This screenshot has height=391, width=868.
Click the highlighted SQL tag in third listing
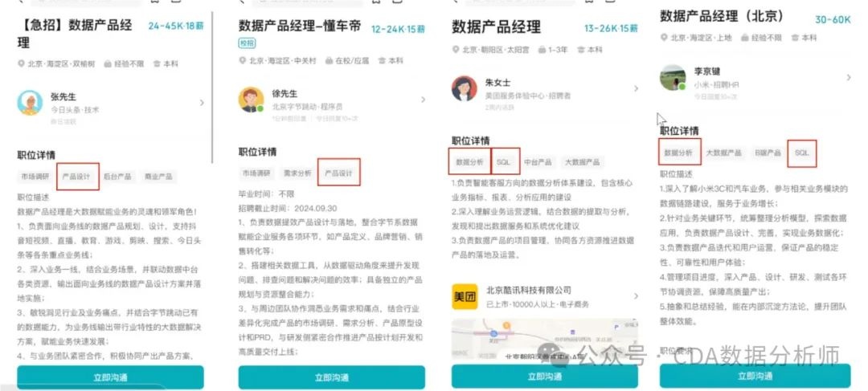coord(503,162)
